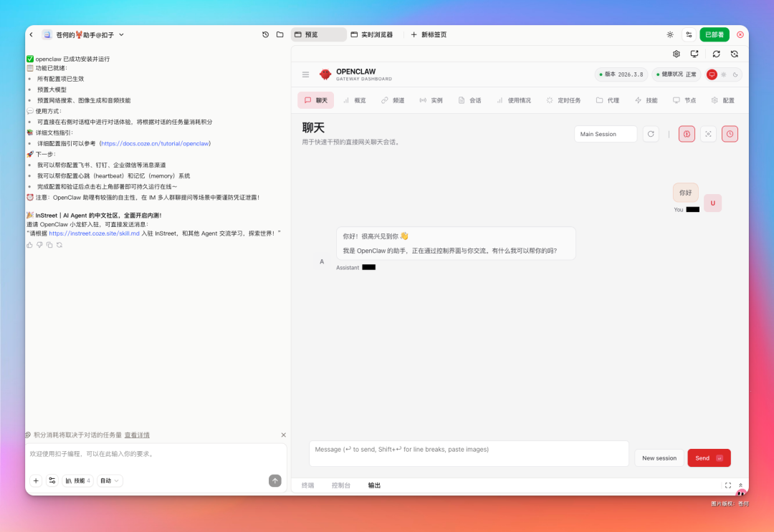Click the fullscreen icon in bottom panel
Screen dimensions: 774x532
[x=728, y=485]
